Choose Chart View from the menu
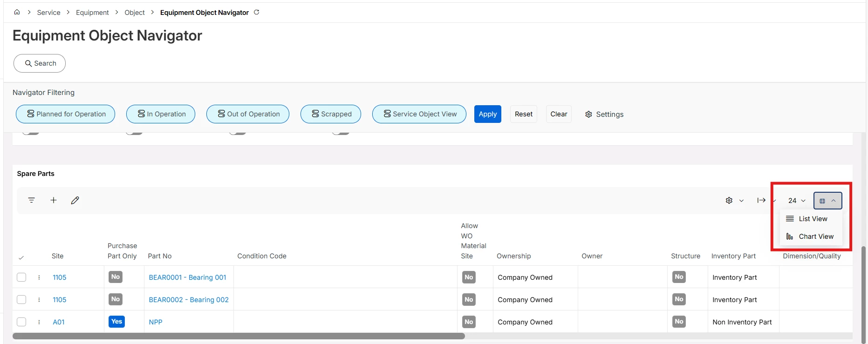This screenshot has width=868, height=344. point(811,236)
